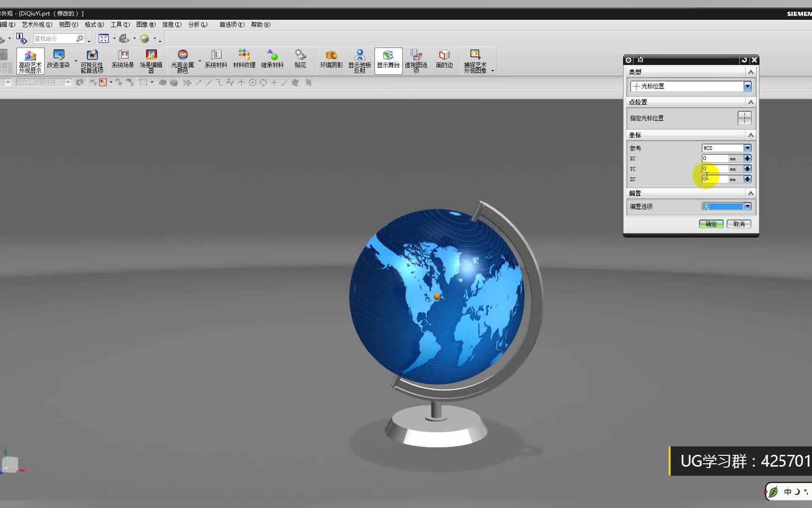Enable 环境阴影 ambient shadow

(331, 60)
